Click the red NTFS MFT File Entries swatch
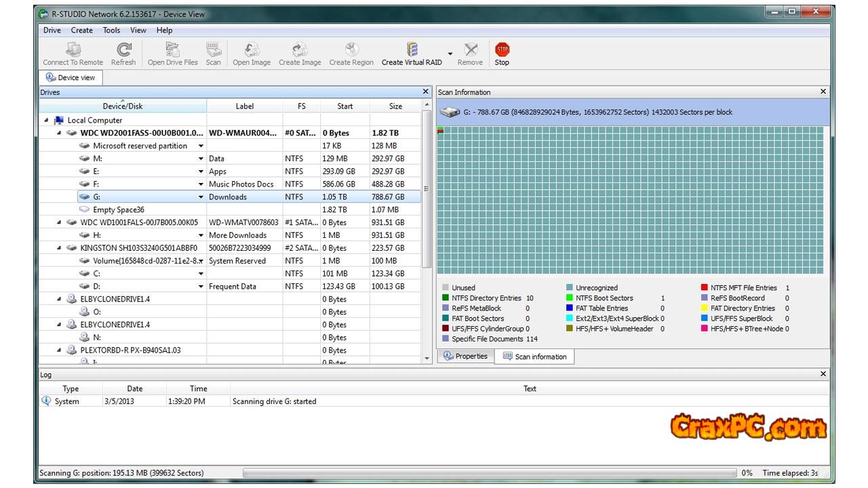Viewport: 868px width, 488px height. tap(705, 287)
